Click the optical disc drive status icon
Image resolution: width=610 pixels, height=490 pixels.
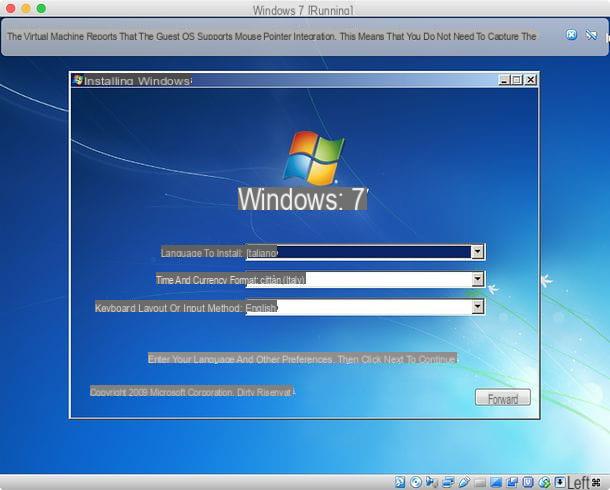(x=416, y=482)
